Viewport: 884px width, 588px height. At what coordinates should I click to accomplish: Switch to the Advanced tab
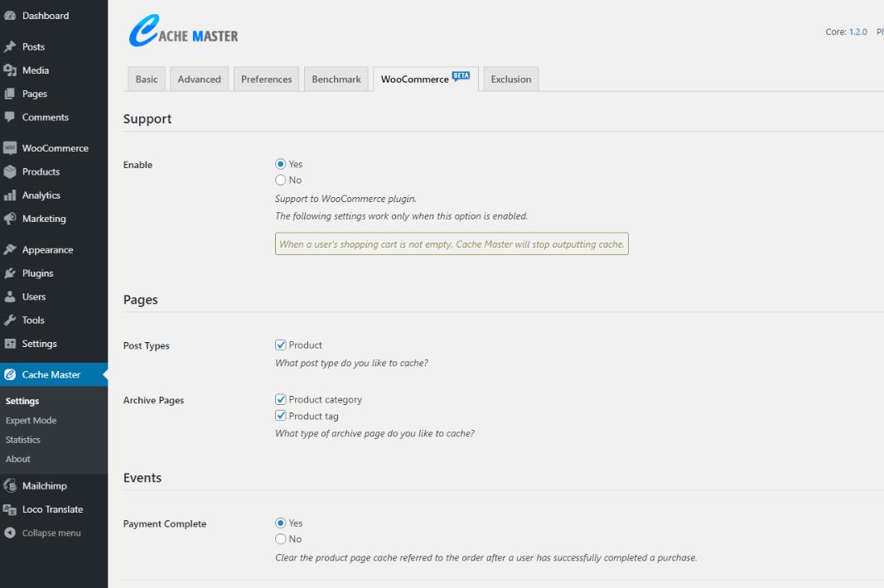click(x=199, y=80)
